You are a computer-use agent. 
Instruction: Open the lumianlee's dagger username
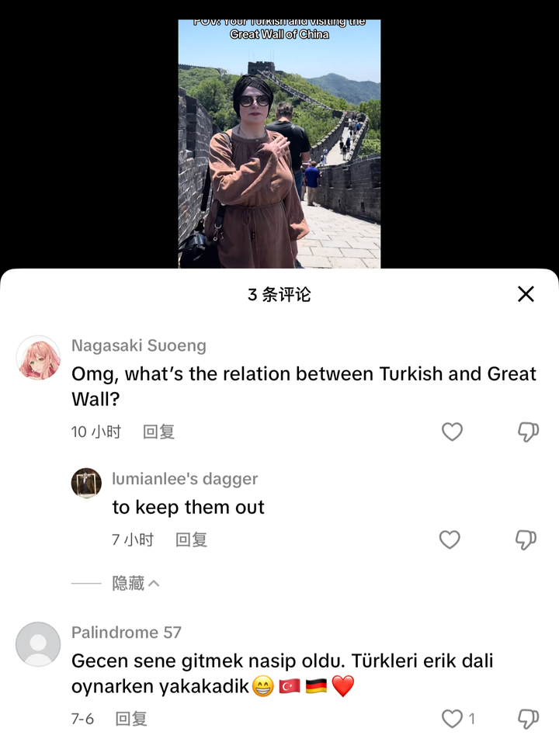(x=185, y=479)
